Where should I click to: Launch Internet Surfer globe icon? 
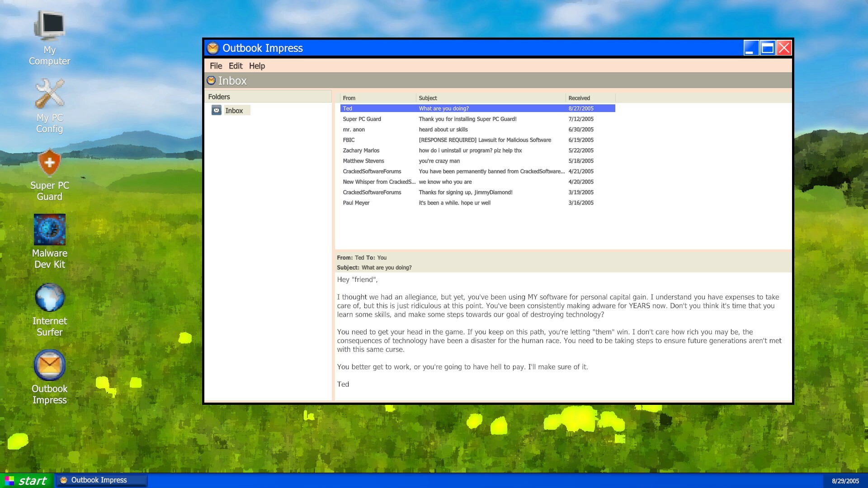click(x=49, y=297)
